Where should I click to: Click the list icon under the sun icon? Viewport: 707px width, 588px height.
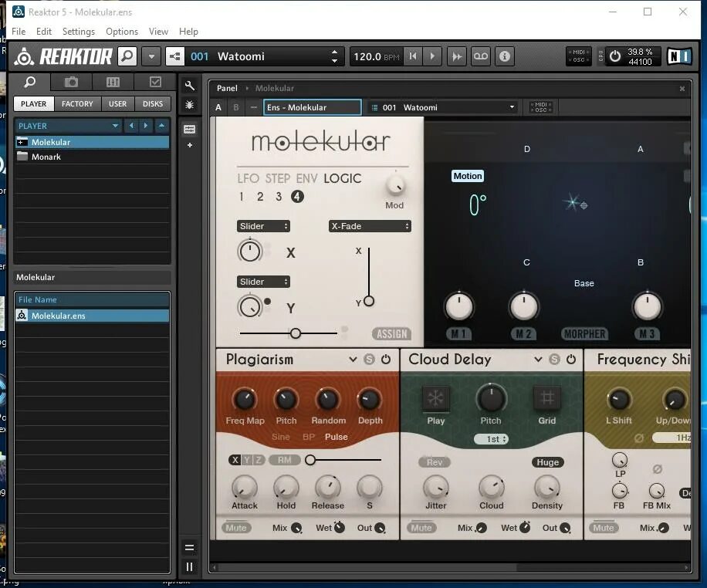pos(189,130)
